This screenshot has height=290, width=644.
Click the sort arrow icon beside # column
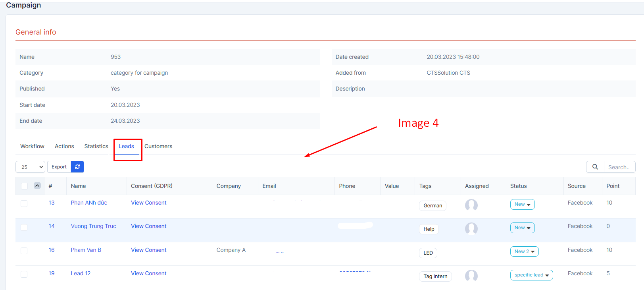[37, 186]
